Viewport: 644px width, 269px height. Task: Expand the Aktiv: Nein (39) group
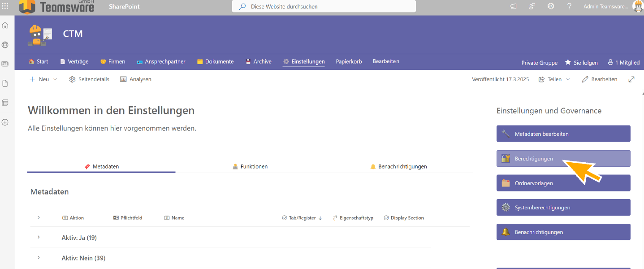39,258
